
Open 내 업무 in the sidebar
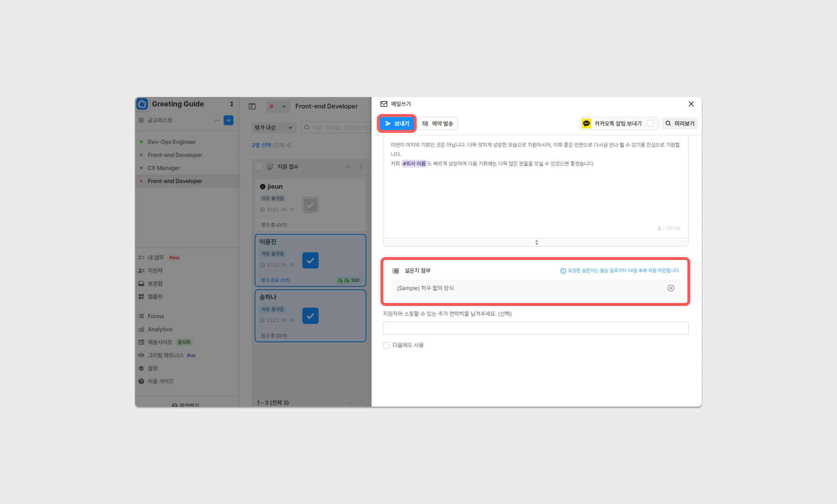click(x=155, y=257)
